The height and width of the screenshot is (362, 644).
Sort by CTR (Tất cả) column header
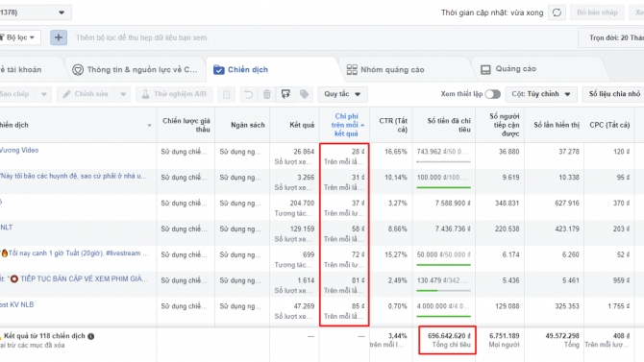coord(393,125)
